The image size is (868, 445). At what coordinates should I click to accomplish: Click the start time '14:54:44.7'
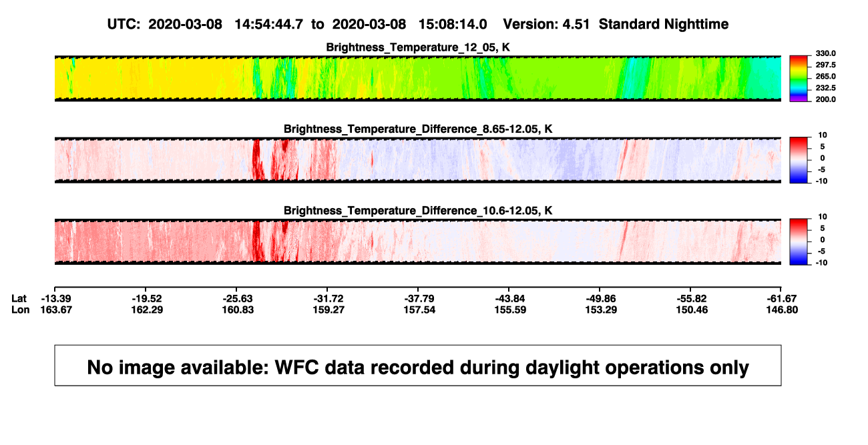pyautogui.click(x=269, y=24)
